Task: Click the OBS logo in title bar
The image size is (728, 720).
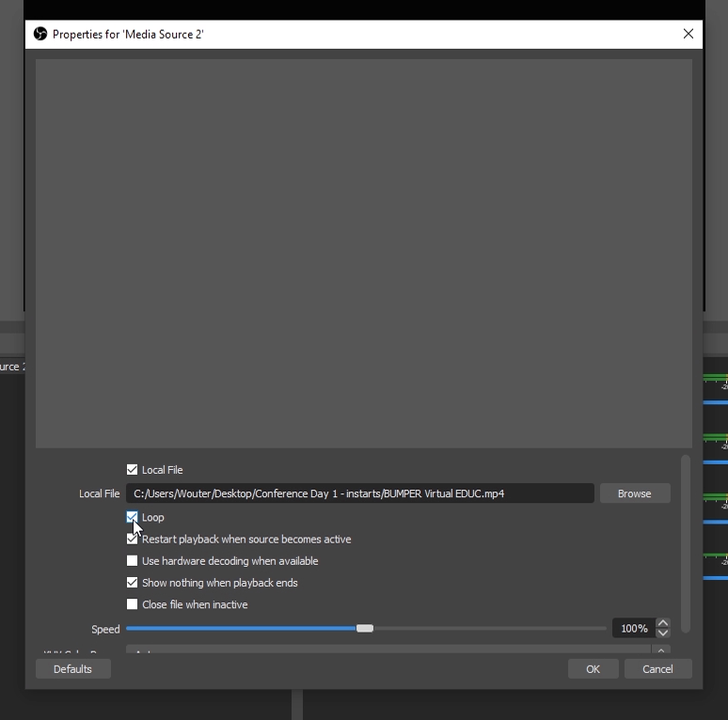Action: pyautogui.click(x=40, y=34)
